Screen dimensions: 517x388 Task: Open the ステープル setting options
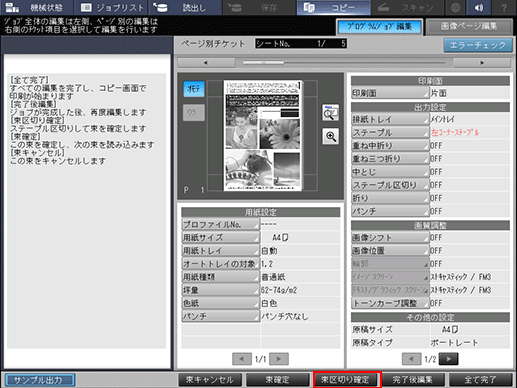(x=390, y=132)
